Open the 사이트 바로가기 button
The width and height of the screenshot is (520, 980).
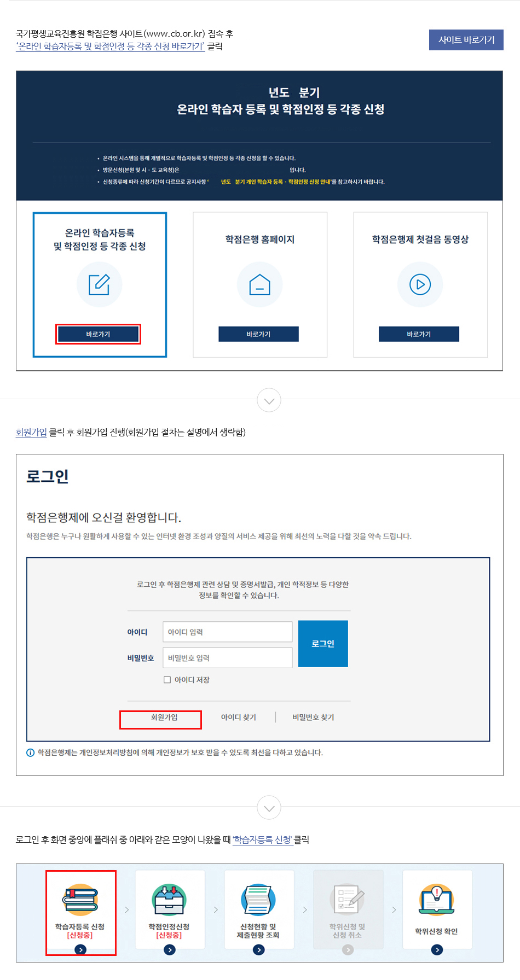point(466,40)
